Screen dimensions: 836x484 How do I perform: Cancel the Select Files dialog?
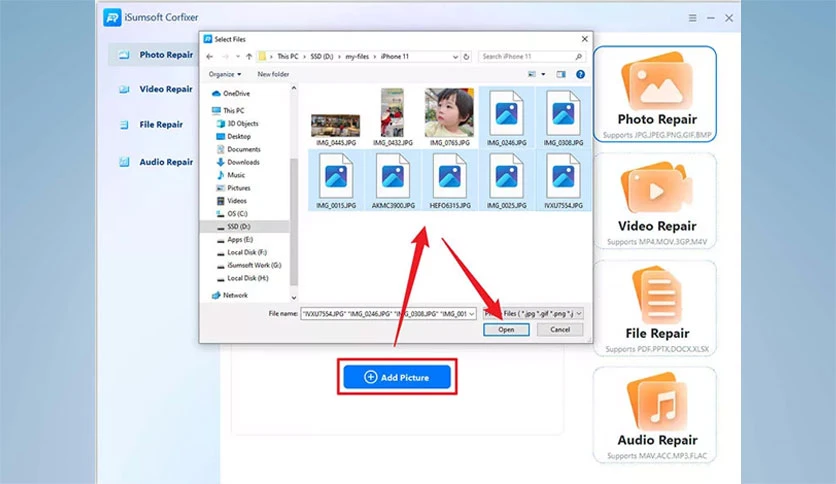[x=560, y=329]
